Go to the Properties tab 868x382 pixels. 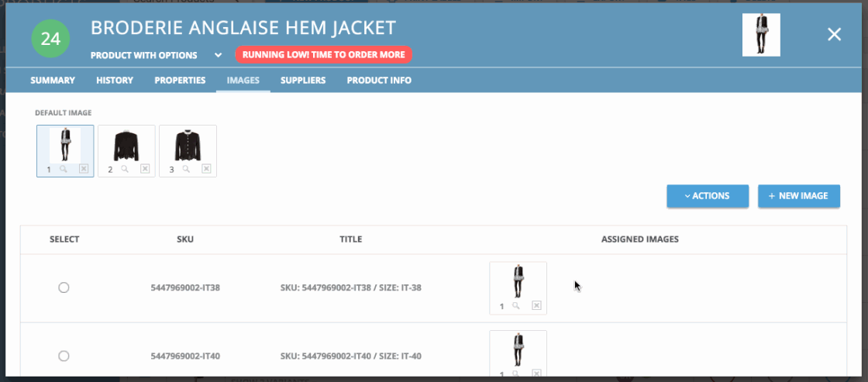[x=180, y=81]
